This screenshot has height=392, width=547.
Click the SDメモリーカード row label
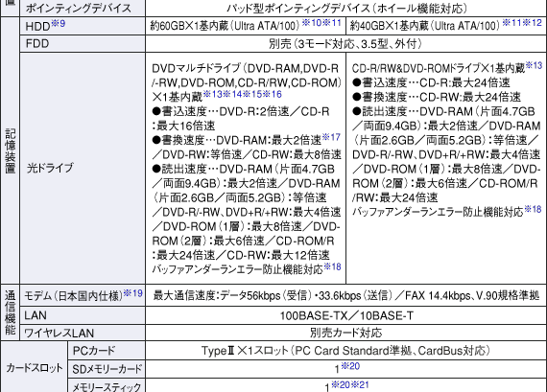coord(107,369)
